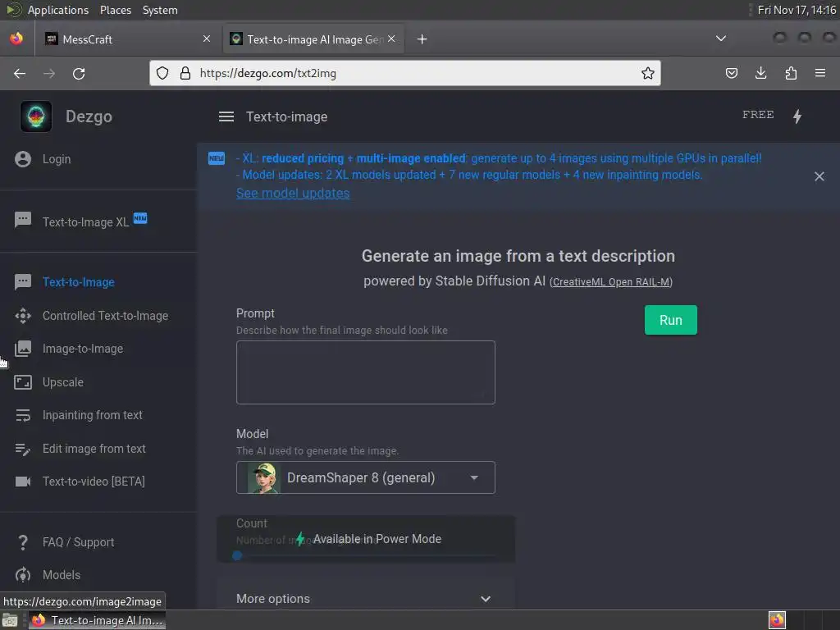Viewport: 840px width, 630px height.
Task: Click the Image-to-Image gallery icon
Action: tap(23, 349)
